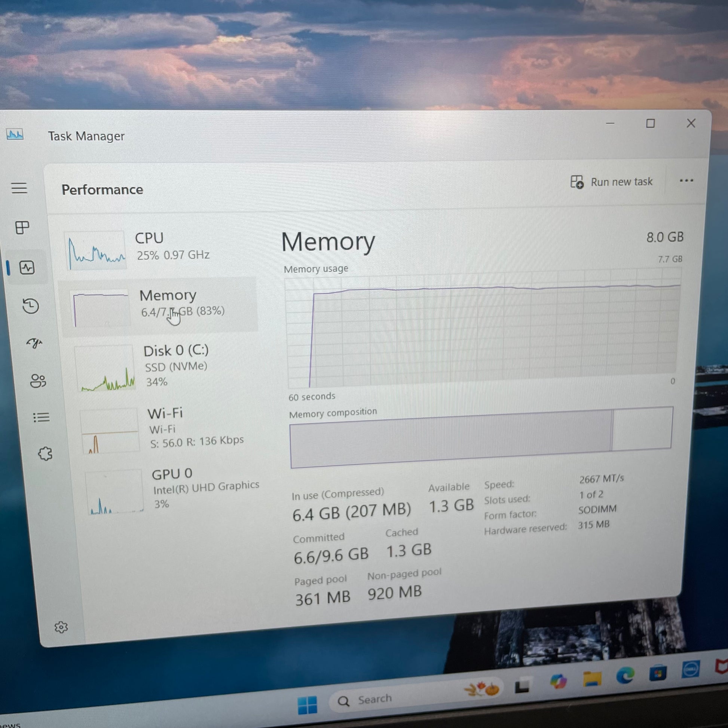Image resolution: width=728 pixels, height=728 pixels.
Task: Click Run new task button
Action: click(612, 182)
